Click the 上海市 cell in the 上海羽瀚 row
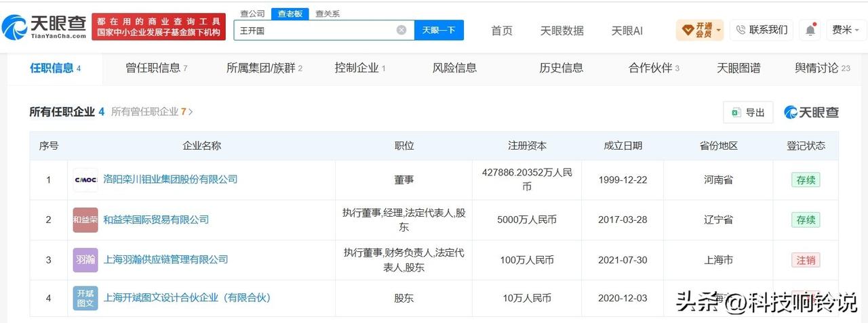 [719, 260]
